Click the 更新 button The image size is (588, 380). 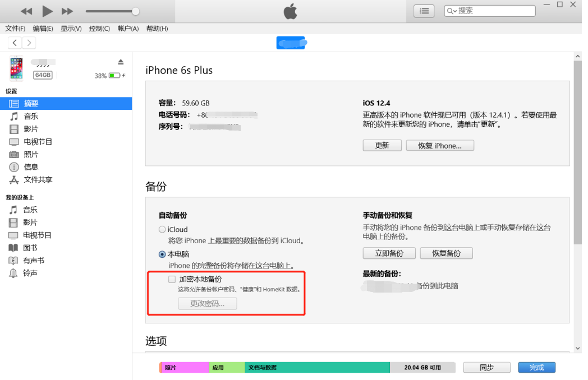tap(382, 145)
